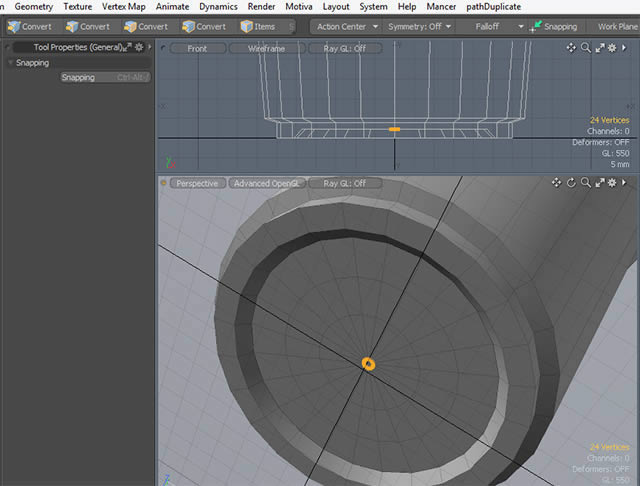Click '24 Vertices' text in Front viewport

pyautogui.click(x=609, y=120)
